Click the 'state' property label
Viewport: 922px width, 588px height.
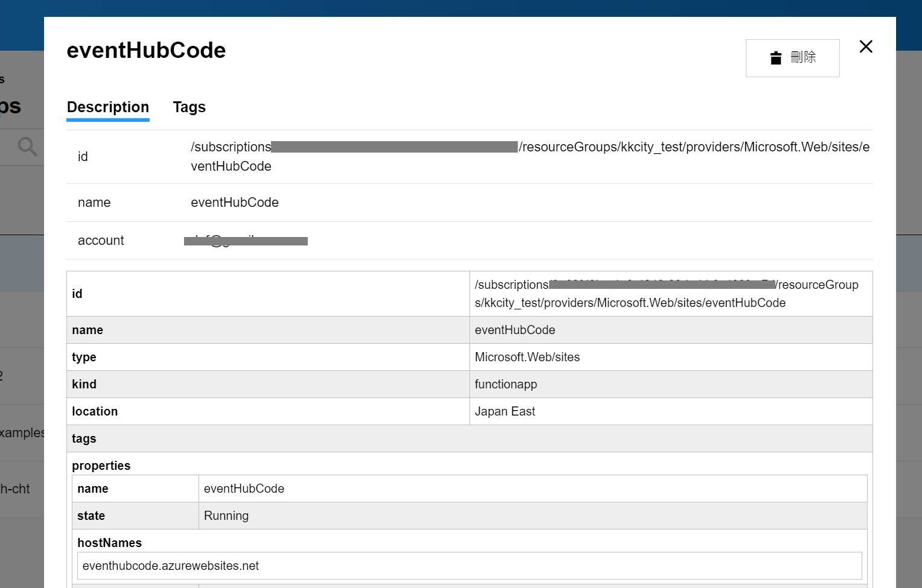(x=91, y=516)
